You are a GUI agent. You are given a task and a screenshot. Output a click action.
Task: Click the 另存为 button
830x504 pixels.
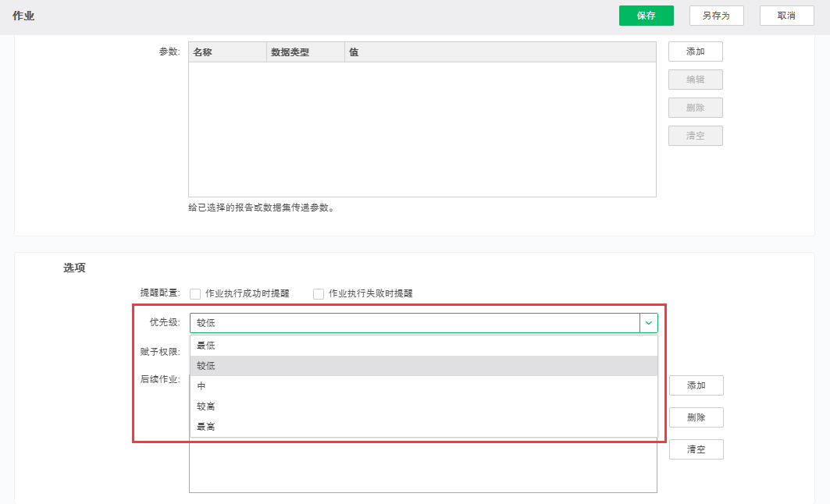click(x=716, y=16)
